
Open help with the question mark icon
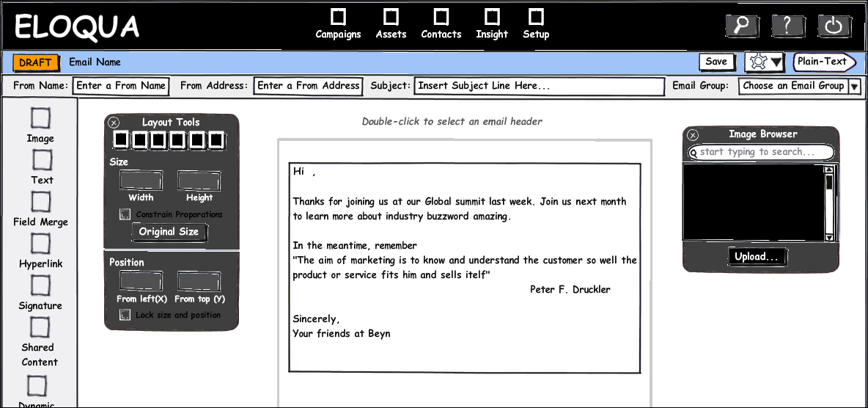[x=788, y=26]
